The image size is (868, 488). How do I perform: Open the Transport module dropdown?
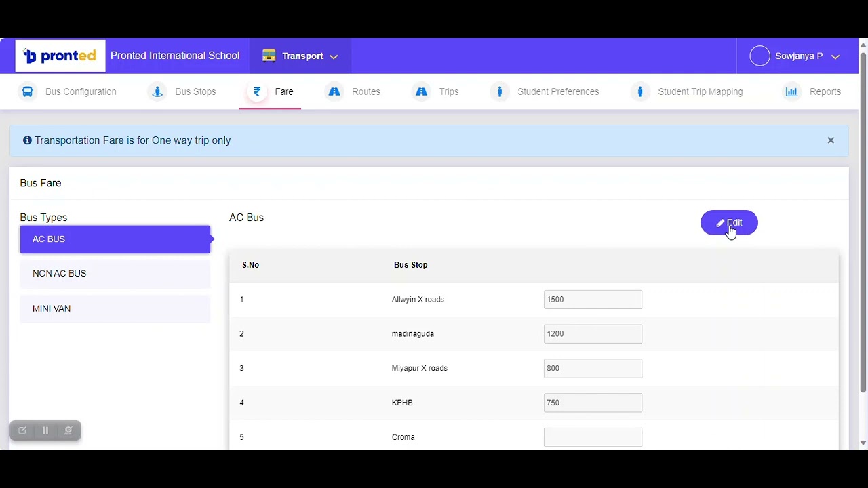click(300, 56)
